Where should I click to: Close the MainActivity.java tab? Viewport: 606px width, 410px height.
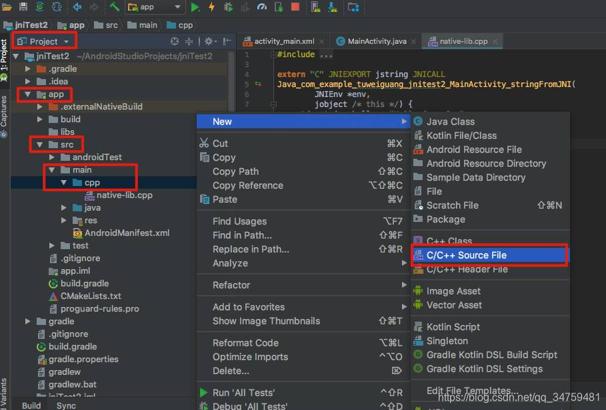click(414, 41)
